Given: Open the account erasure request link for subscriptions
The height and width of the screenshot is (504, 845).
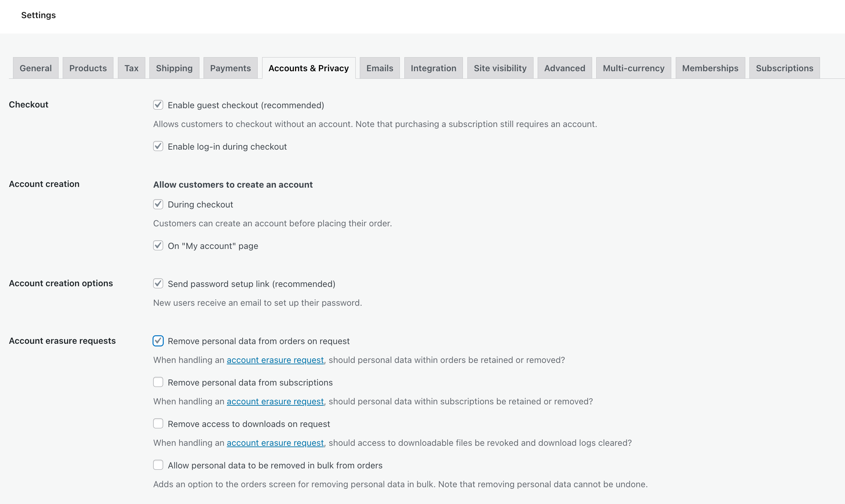Looking at the screenshot, I should 275,401.
